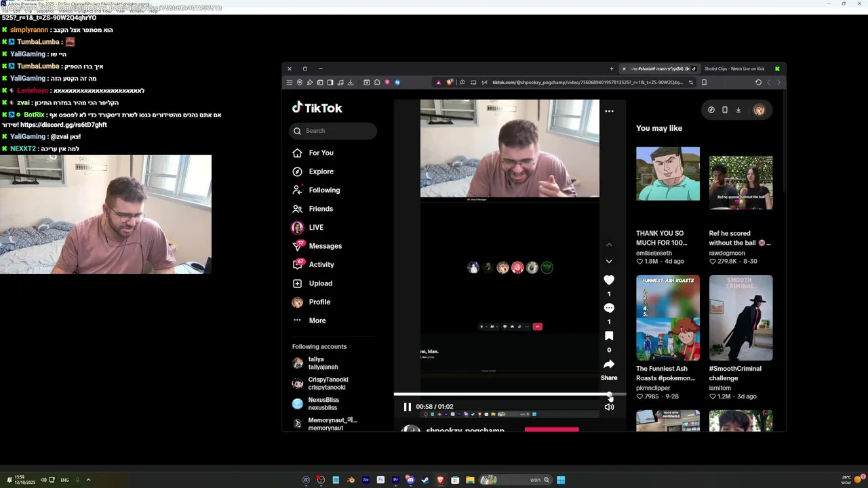Click the get app phone icon
The height and width of the screenshot is (488, 868).
pos(724,110)
